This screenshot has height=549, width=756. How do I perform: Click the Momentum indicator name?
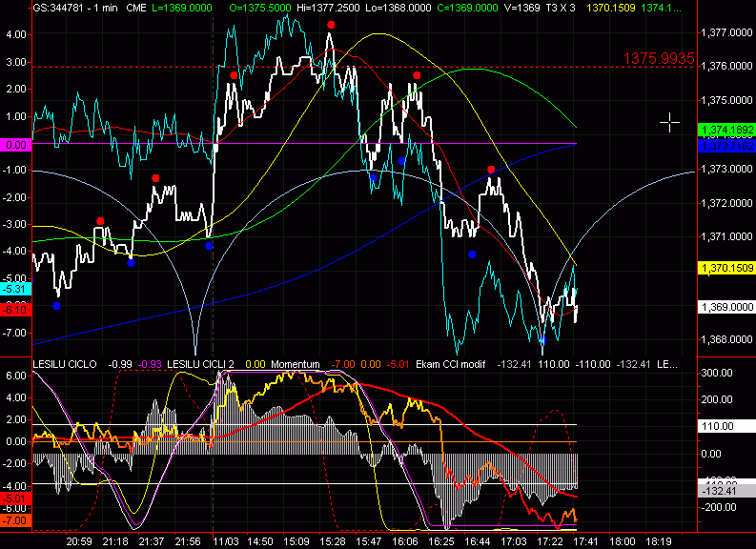click(296, 364)
